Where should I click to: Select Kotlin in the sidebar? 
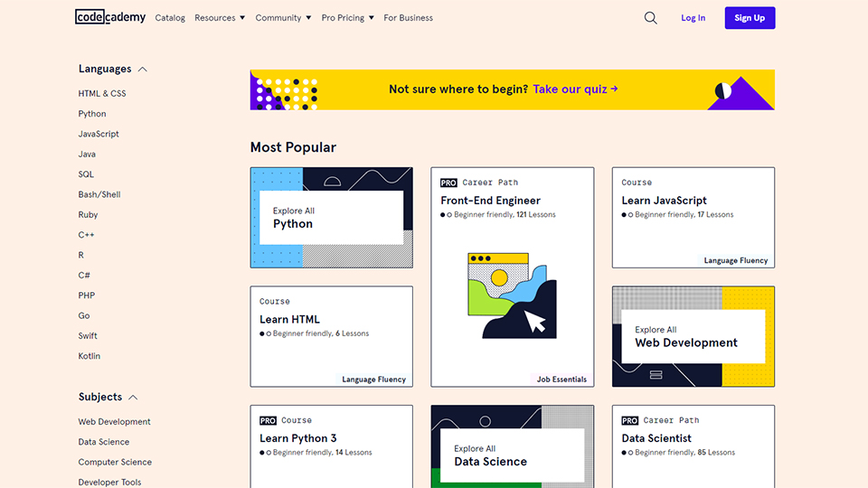pos(90,356)
